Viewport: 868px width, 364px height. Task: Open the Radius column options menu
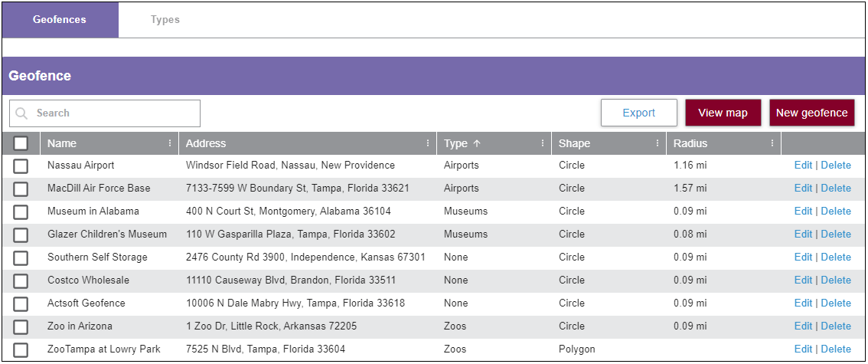pyautogui.click(x=772, y=143)
